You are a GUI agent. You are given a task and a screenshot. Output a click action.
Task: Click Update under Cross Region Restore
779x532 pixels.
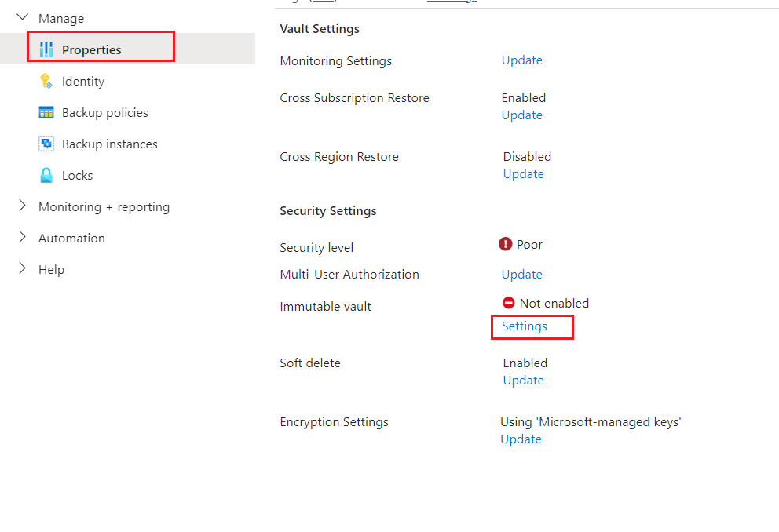524,174
